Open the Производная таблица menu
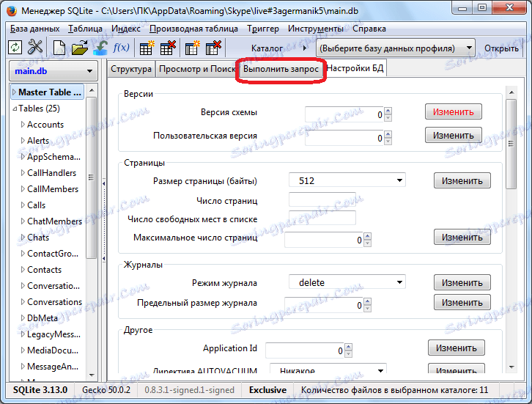 [x=193, y=29]
